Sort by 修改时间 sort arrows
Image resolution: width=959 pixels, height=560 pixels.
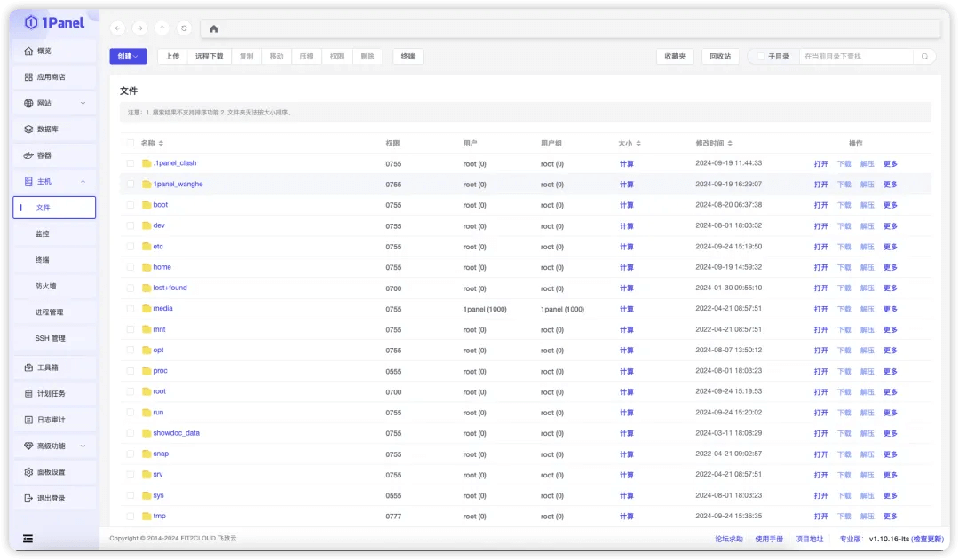[730, 143]
